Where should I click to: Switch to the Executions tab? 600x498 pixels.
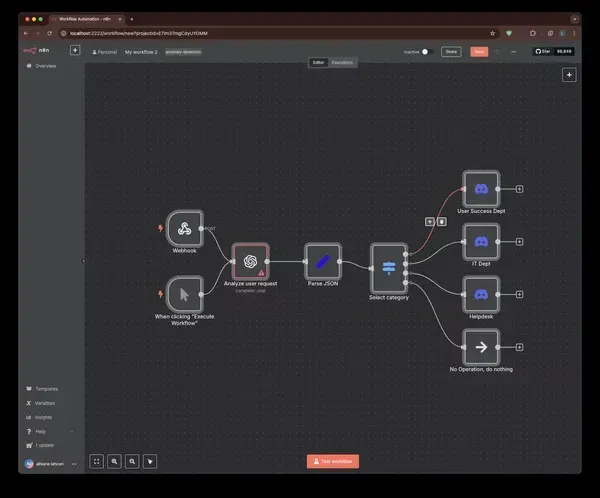(x=342, y=62)
